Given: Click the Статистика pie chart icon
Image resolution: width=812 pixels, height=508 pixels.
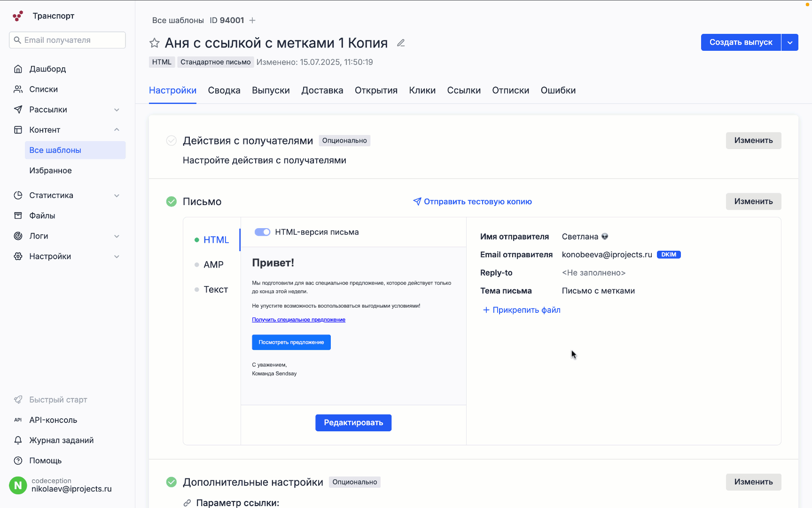Looking at the screenshot, I should click(18, 195).
